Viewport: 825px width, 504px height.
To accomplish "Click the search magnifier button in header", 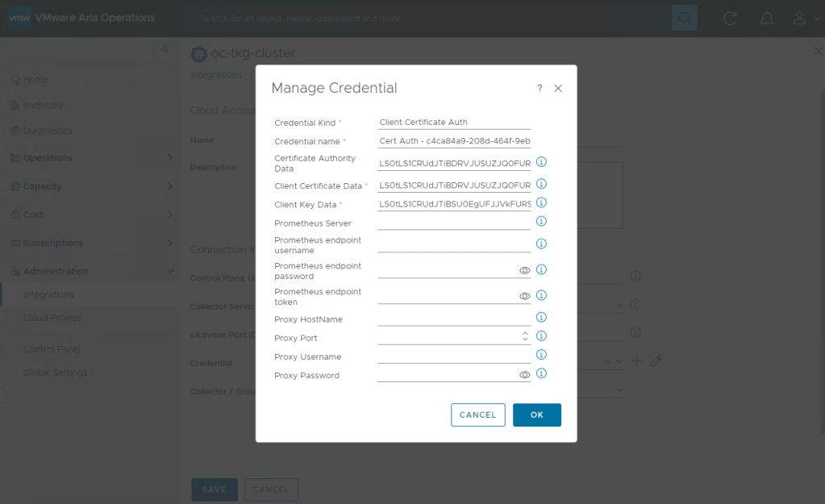I will [x=685, y=18].
